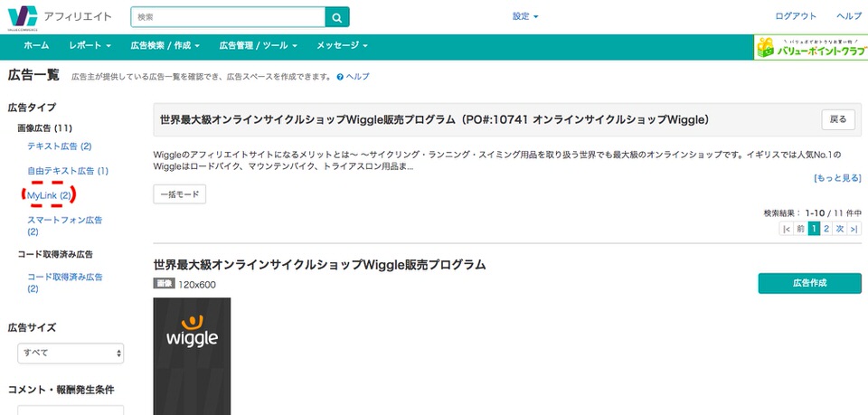Open ヘルプ link beside 広告一覧 description

pyautogui.click(x=358, y=77)
